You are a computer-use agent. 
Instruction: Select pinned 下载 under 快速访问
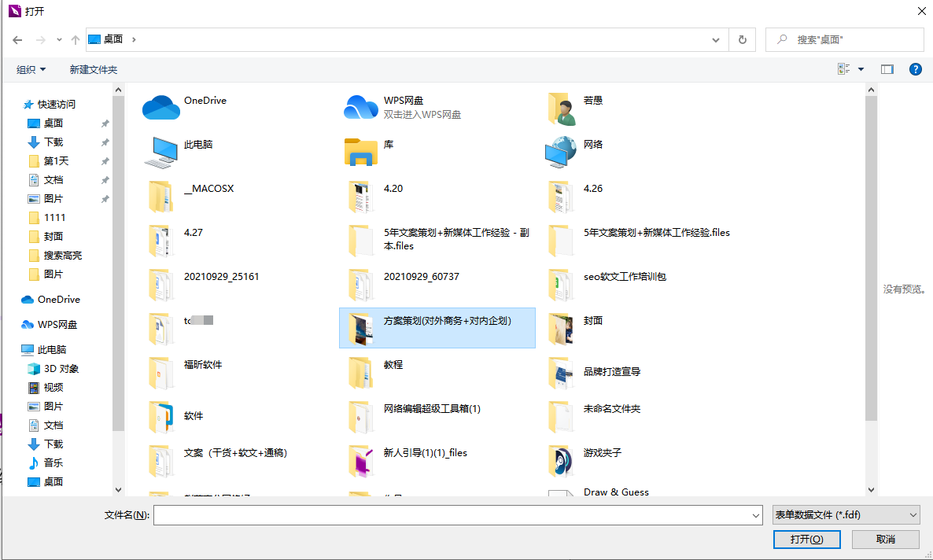tap(51, 142)
